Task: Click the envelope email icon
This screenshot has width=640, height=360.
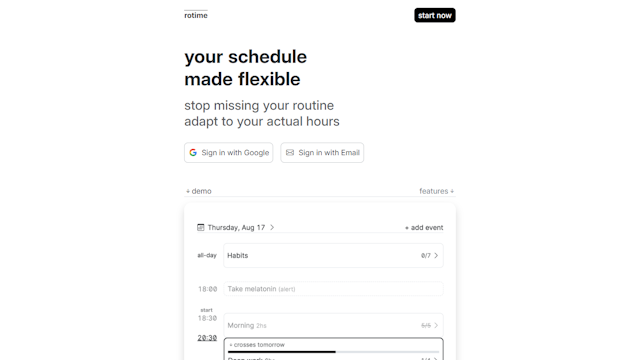Action: tap(290, 153)
